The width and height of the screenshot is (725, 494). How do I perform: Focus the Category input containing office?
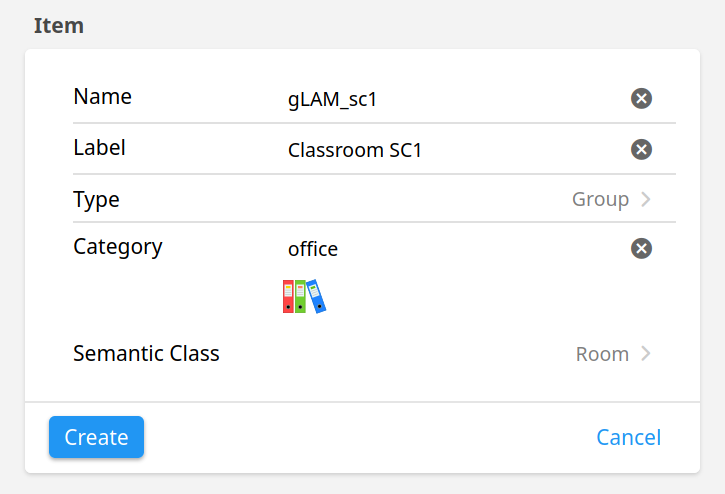tap(455, 249)
